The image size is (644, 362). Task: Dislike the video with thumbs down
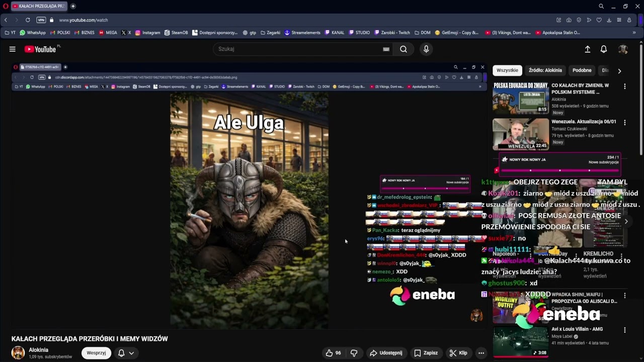coord(354,353)
